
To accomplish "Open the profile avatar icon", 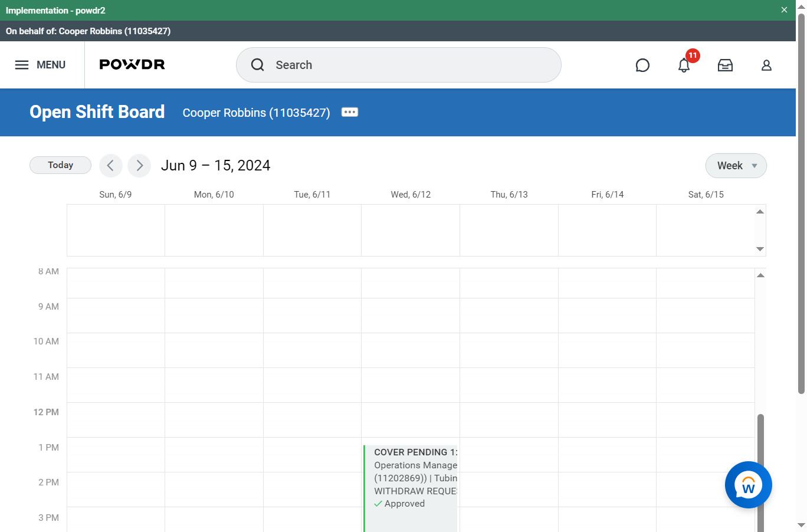I will tap(766, 65).
